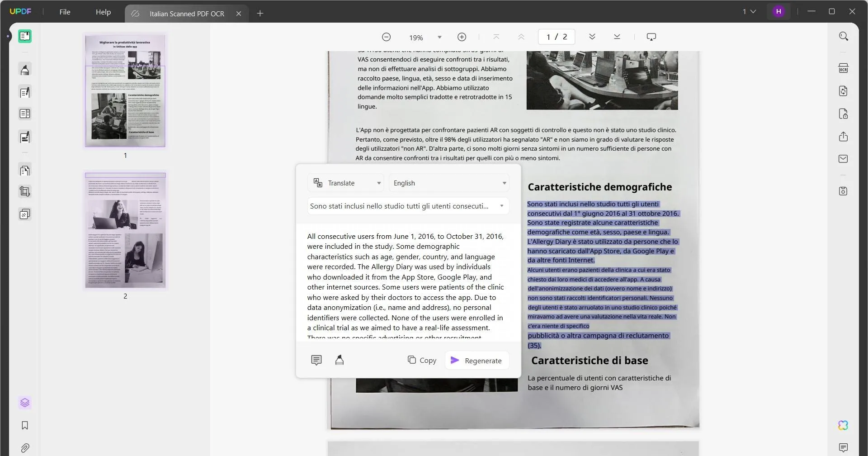
Task: Open the bookmarks icon
Action: tap(25, 425)
